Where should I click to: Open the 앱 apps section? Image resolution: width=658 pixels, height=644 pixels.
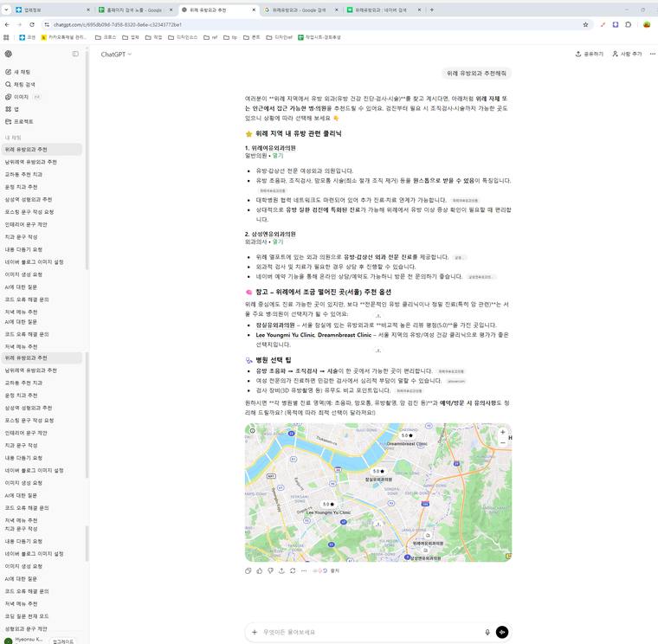pos(12,109)
